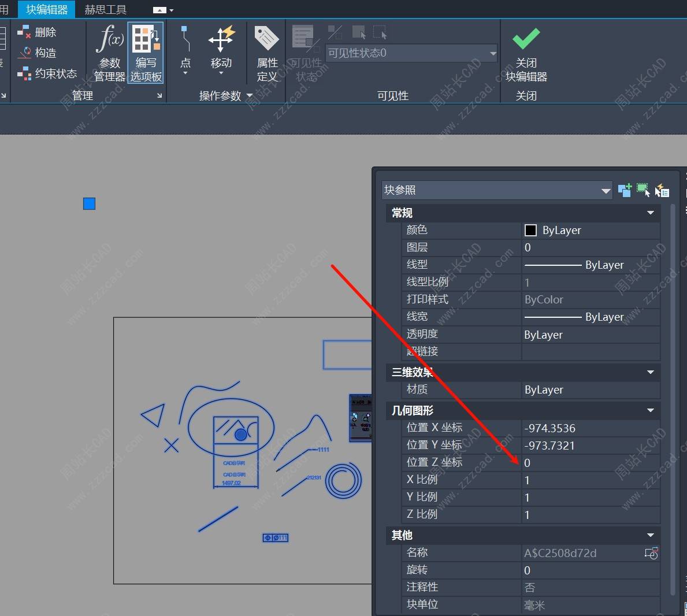
Task: Click the 删除 delete constraint icon
Action: click(x=38, y=32)
